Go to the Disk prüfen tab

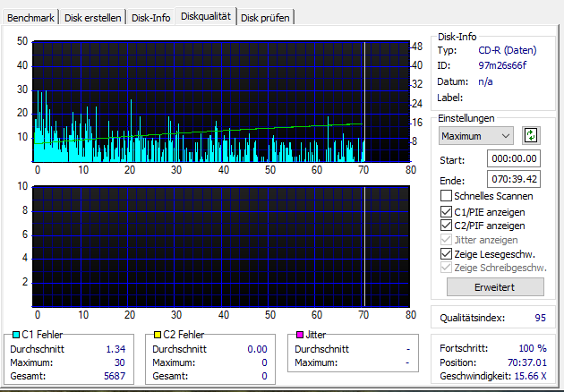pos(265,18)
